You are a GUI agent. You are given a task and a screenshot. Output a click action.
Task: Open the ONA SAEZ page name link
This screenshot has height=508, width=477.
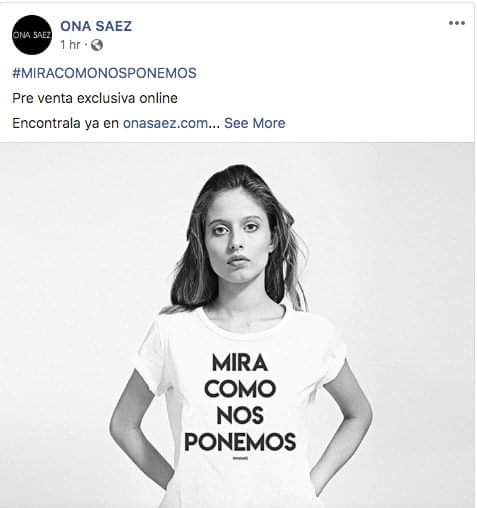[x=96, y=26]
